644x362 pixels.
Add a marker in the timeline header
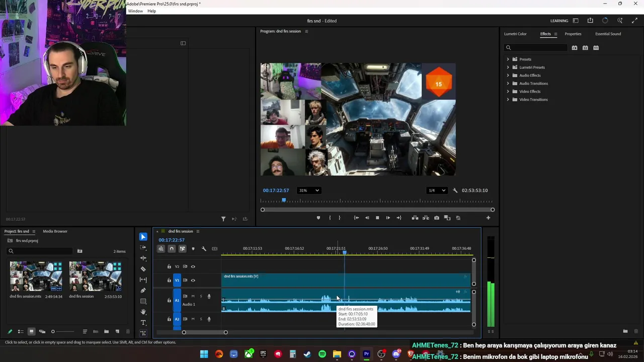coord(193,248)
